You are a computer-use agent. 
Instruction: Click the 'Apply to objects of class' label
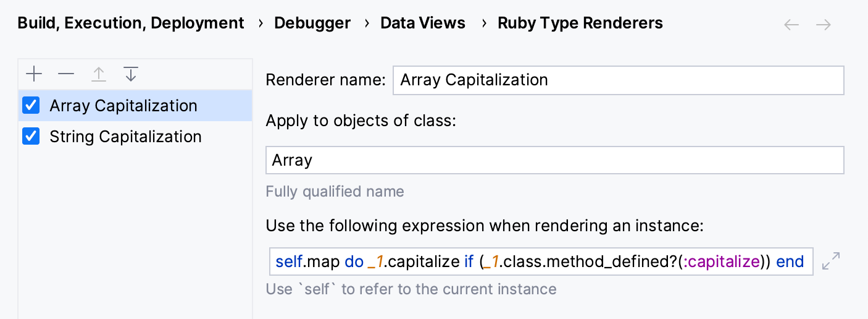361,121
